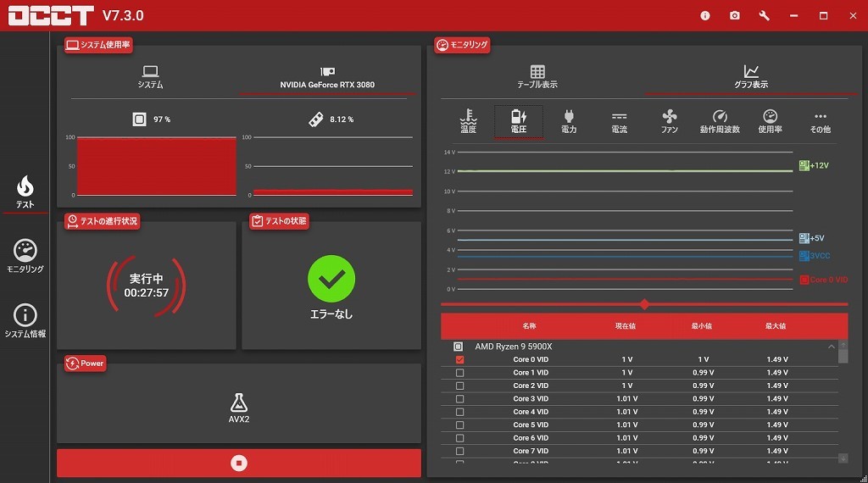
Task: Click the running timer 00:27:57
Action: tap(146, 292)
